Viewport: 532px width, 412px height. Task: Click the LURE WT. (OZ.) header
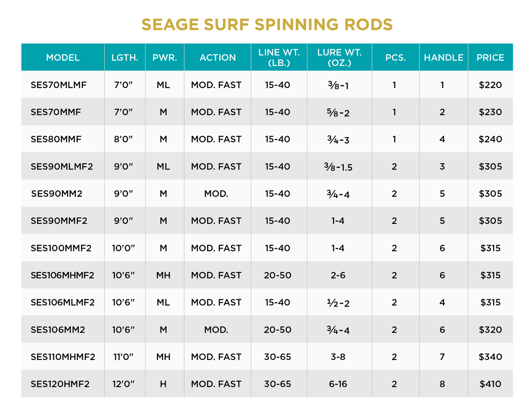339,57
